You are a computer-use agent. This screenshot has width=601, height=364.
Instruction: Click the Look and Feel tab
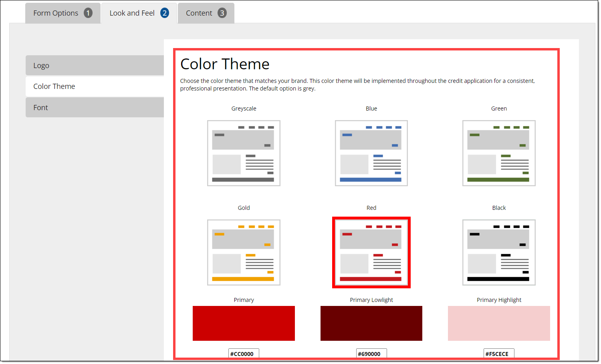tap(132, 13)
